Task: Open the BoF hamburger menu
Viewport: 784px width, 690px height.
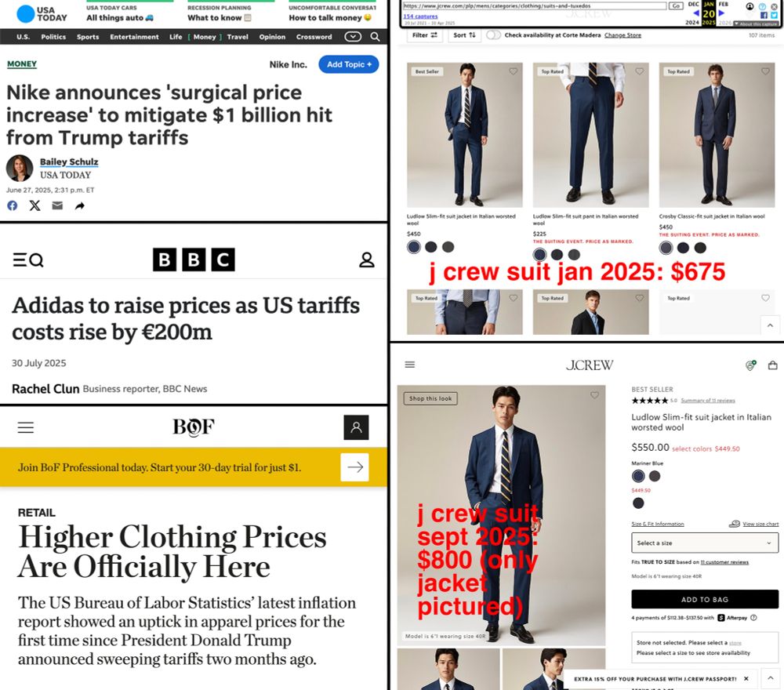Action: click(26, 427)
